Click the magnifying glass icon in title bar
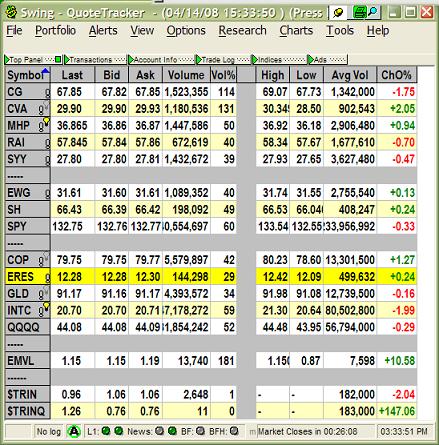Image resolution: width=439 pixels, height=445 pixels. tap(373, 13)
